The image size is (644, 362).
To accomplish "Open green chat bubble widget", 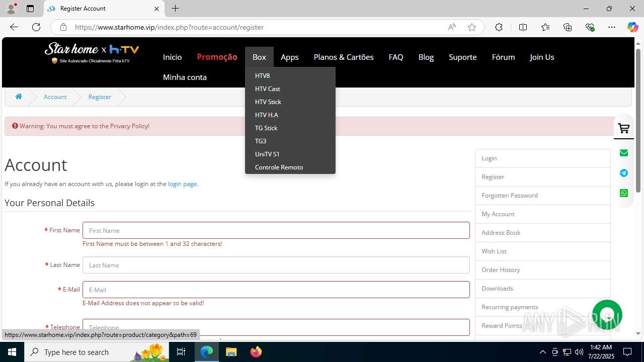I will pyautogui.click(x=607, y=315).
